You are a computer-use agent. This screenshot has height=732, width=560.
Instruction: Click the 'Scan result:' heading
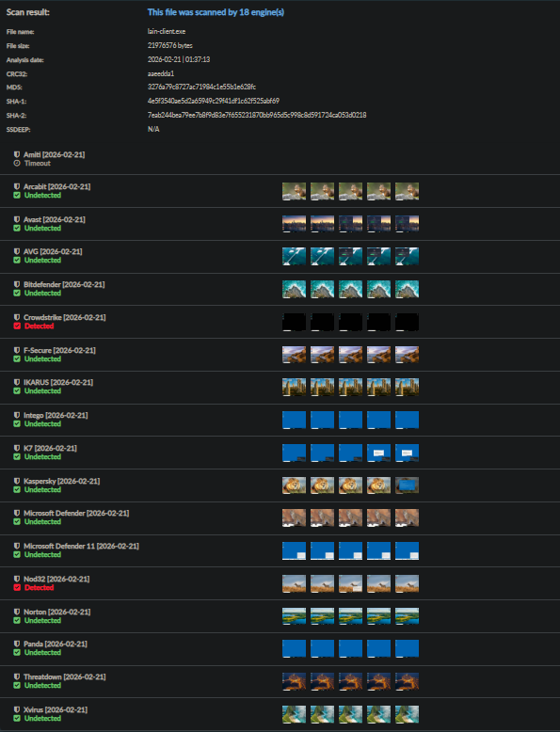27,12
